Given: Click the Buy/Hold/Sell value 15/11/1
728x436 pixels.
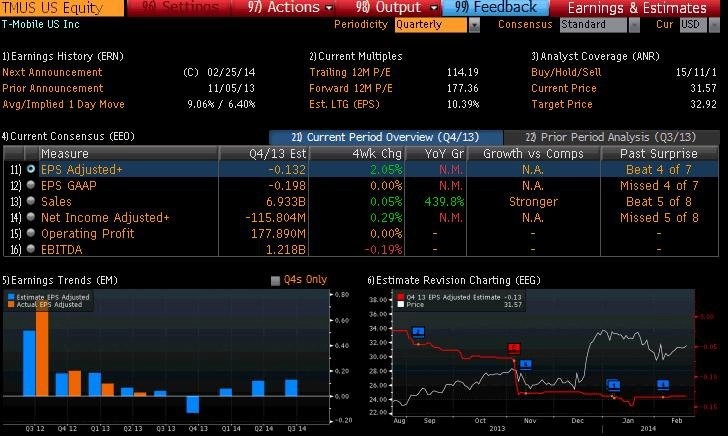Looking at the screenshot, I should (696, 72).
